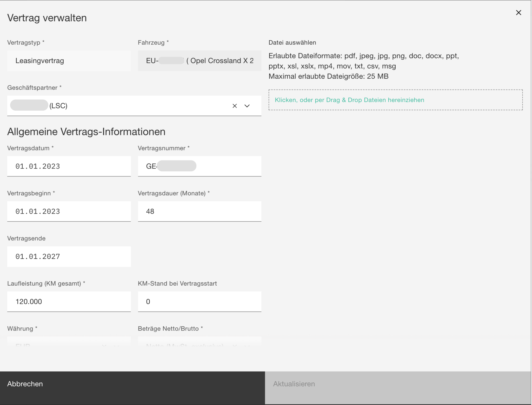The image size is (532, 405).
Task: Click the Maximal erlaubte Dateigröße text
Action: [328, 76]
